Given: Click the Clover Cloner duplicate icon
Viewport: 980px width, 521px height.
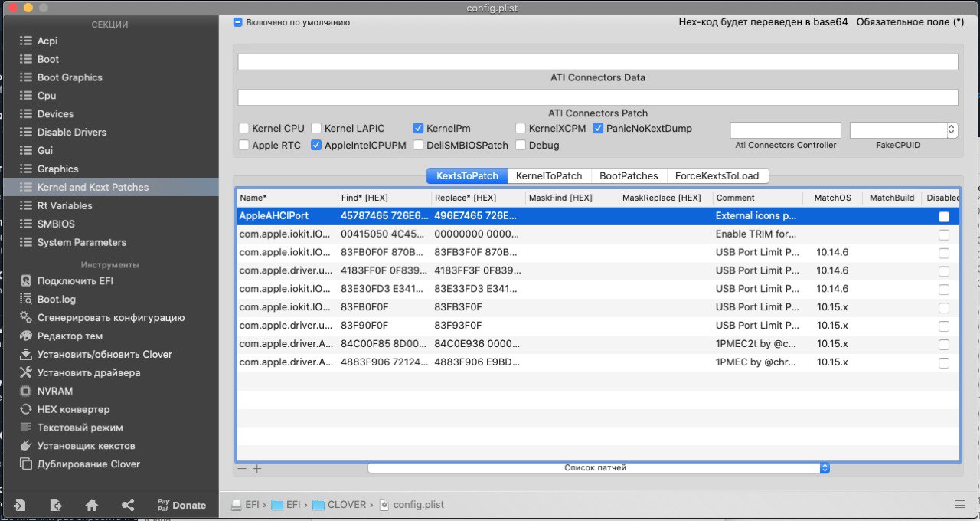Looking at the screenshot, I should (x=26, y=464).
